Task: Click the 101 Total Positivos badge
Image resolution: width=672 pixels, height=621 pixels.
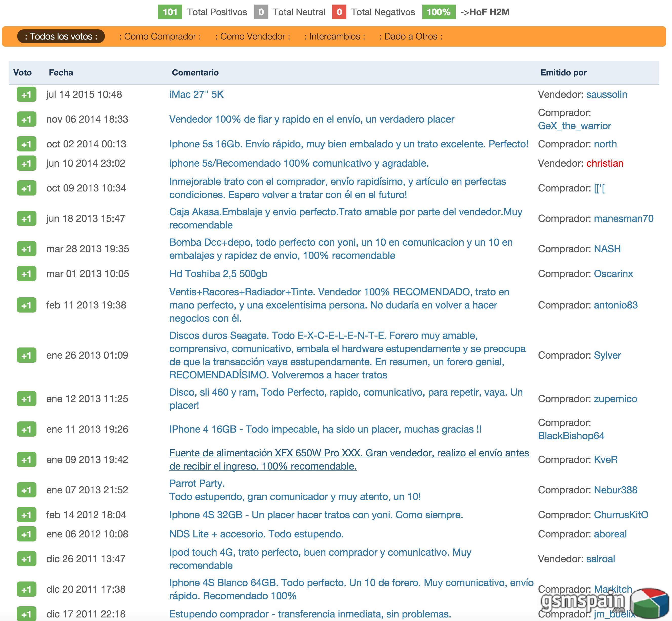Action: (170, 12)
